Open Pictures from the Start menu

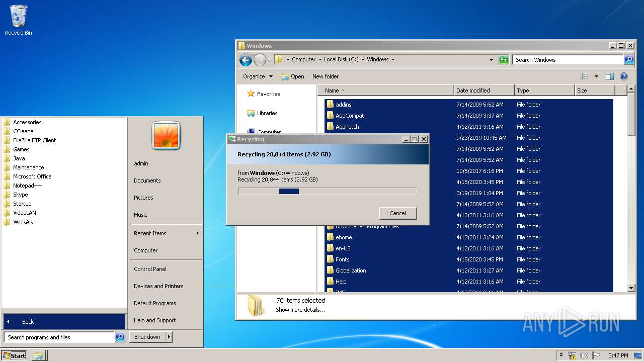tap(143, 198)
